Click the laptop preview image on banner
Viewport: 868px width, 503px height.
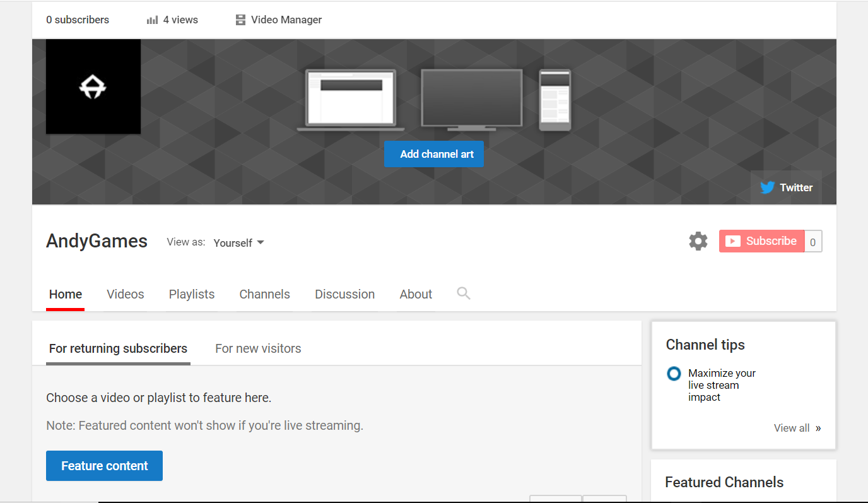[351, 100]
